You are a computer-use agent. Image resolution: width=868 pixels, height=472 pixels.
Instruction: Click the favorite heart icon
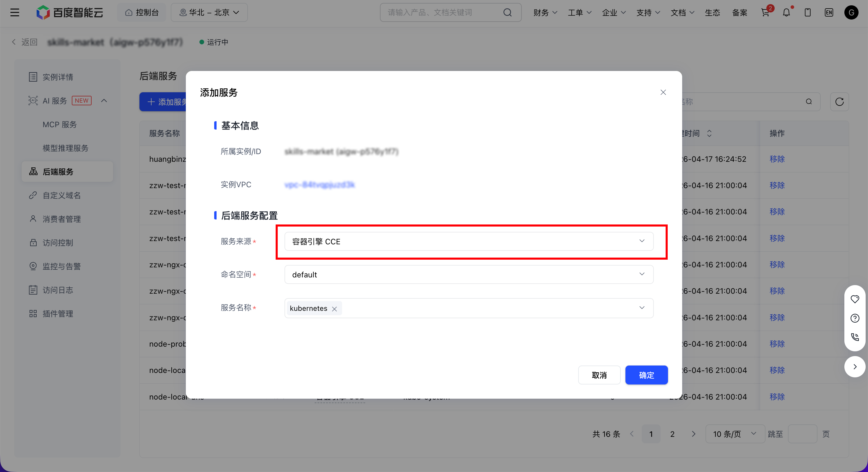(x=855, y=299)
